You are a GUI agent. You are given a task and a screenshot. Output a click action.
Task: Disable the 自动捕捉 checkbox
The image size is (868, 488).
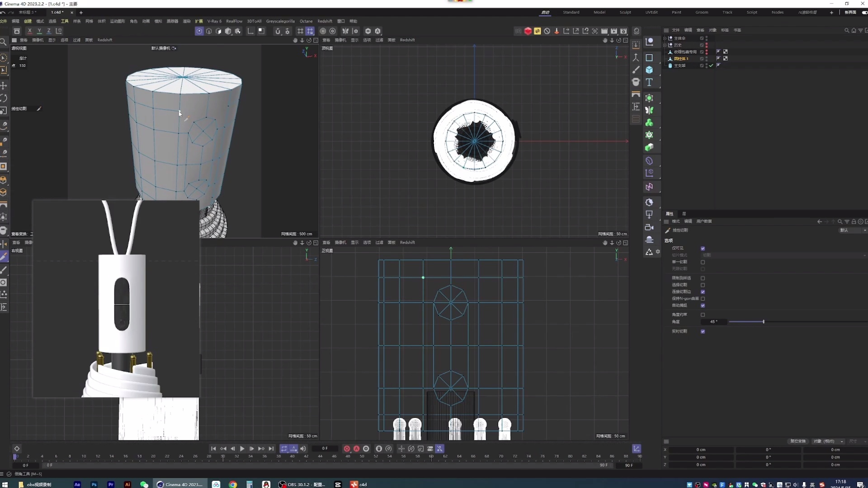click(703, 305)
